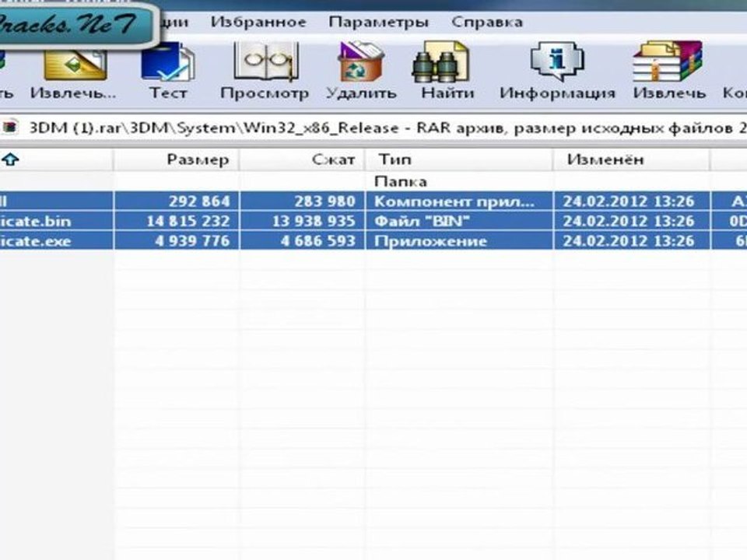Click size cell 292 864
747x560 pixels.
pyautogui.click(x=199, y=201)
